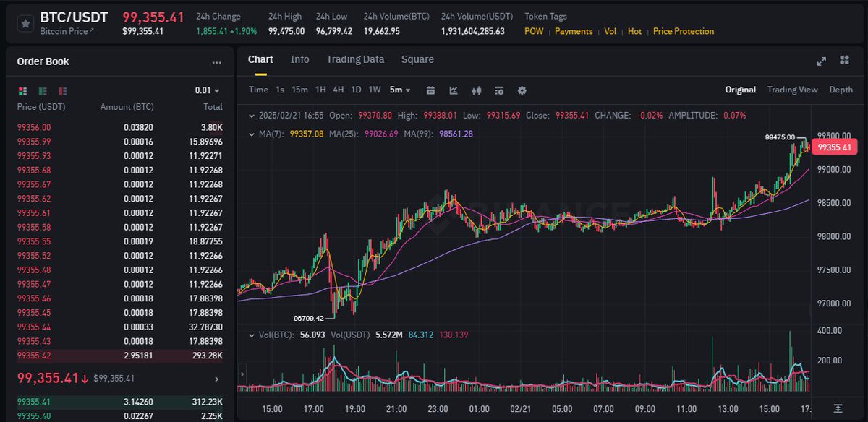Expand chart to fullscreen
Viewport: 868px width, 422px height.
coord(822,61)
